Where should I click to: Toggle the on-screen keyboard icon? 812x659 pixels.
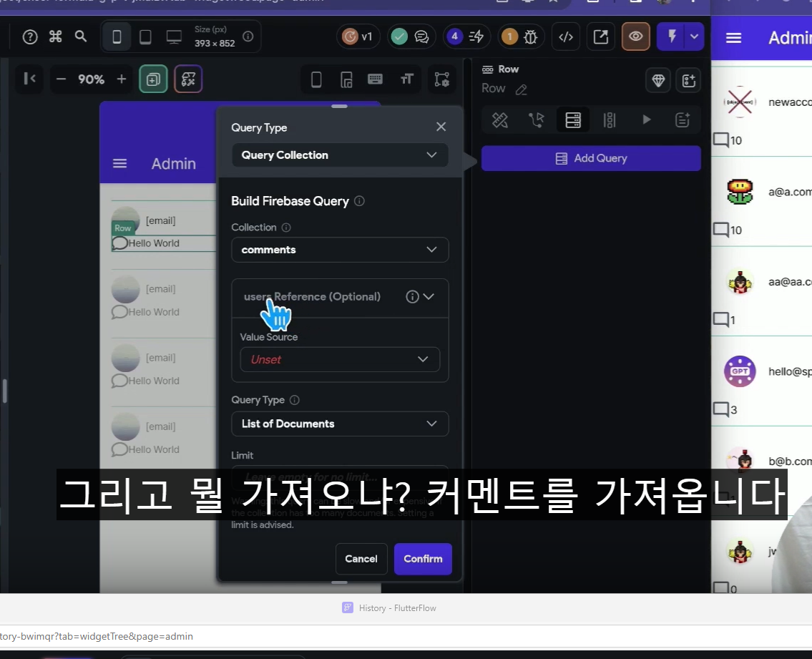click(x=375, y=79)
